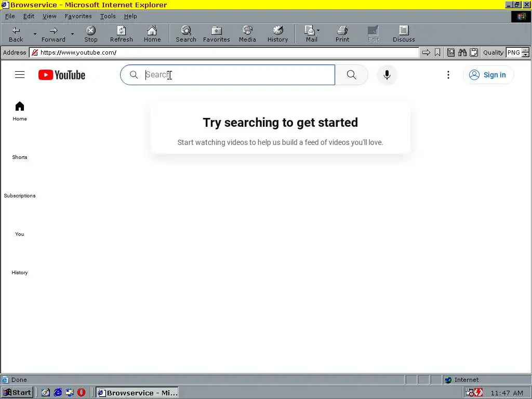
Task: Click the Outlook Express quick launch icon
Action: (70, 393)
